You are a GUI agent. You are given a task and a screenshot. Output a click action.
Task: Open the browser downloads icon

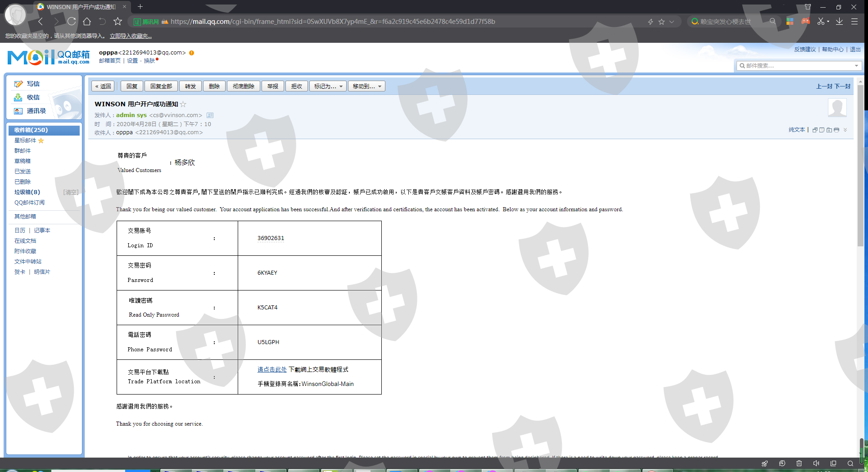(839, 21)
